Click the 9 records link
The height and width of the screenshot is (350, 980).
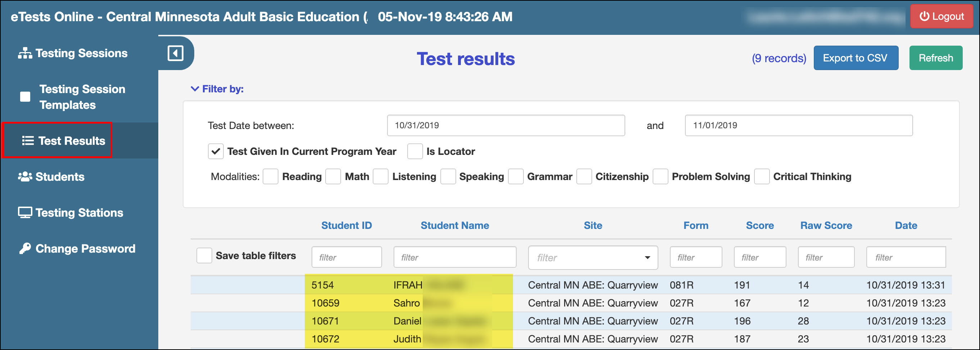pyautogui.click(x=779, y=58)
